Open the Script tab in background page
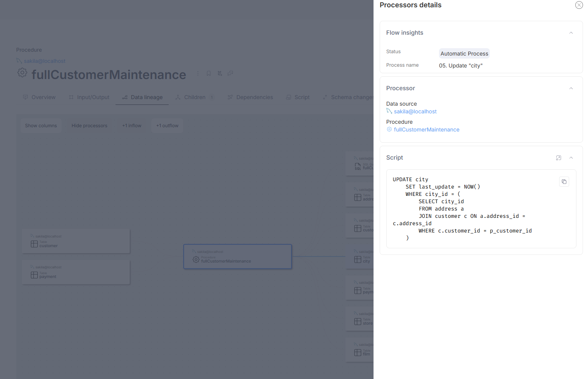The height and width of the screenshot is (379, 588). [x=298, y=97]
